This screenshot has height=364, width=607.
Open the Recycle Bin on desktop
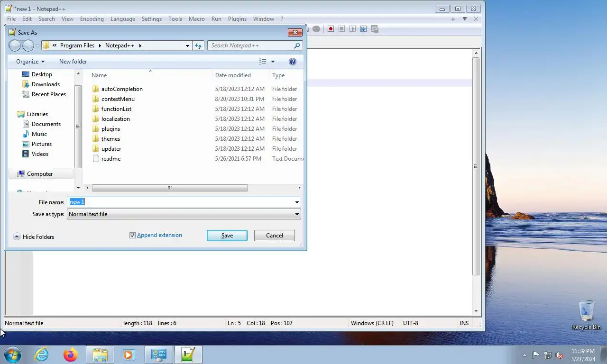tap(587, 315)
